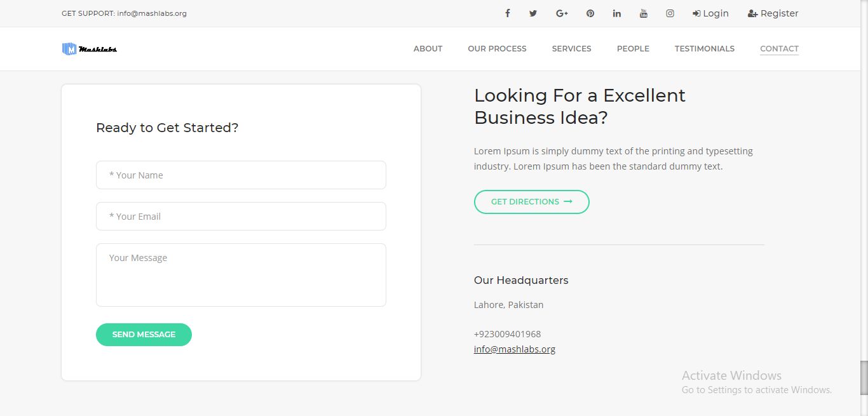Screen dimensions: 868x416
Task: Open Testimonials from the navigation
Action: (x=704, y=49)
